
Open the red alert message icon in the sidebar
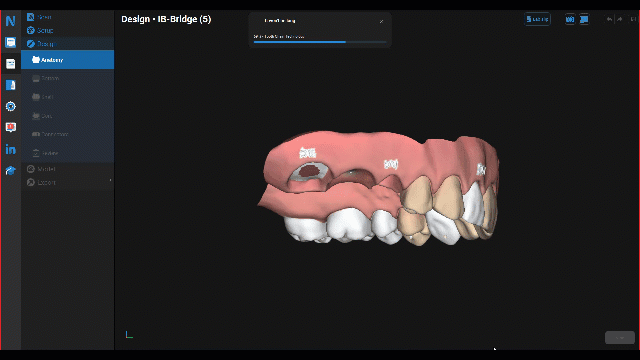pyautogui.click(x=11, y=127)
